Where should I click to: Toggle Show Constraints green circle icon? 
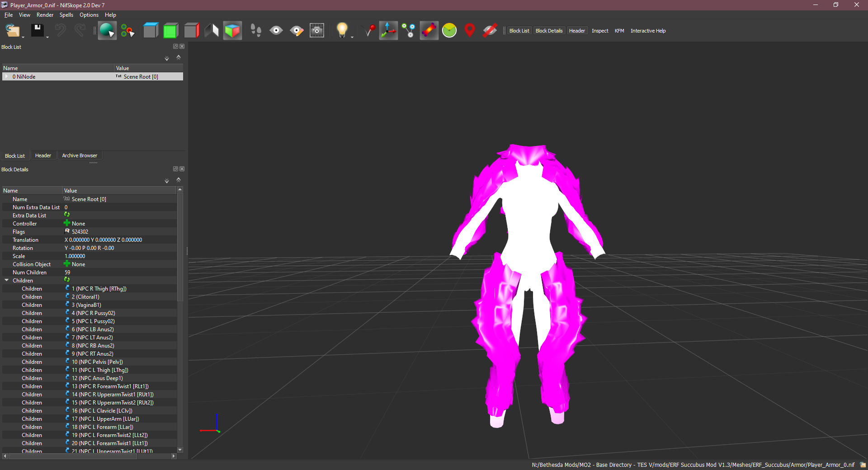tap(449, 31)
